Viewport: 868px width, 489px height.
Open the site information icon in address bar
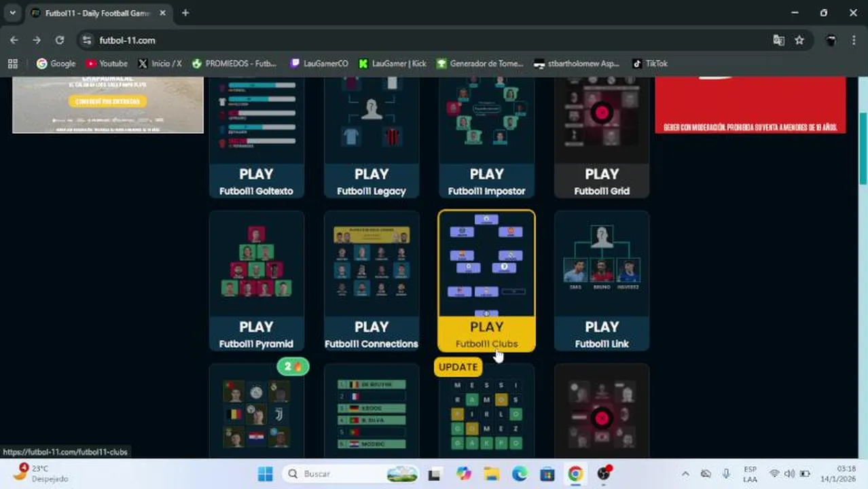tap(87, 40)
